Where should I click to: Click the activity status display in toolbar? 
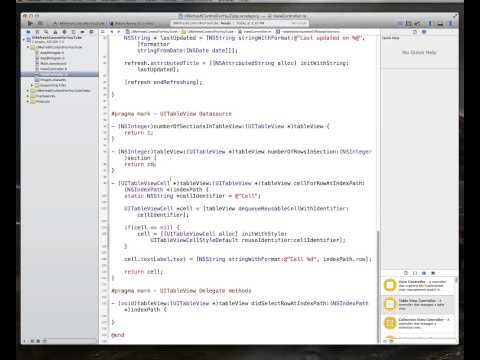[239, 23]
